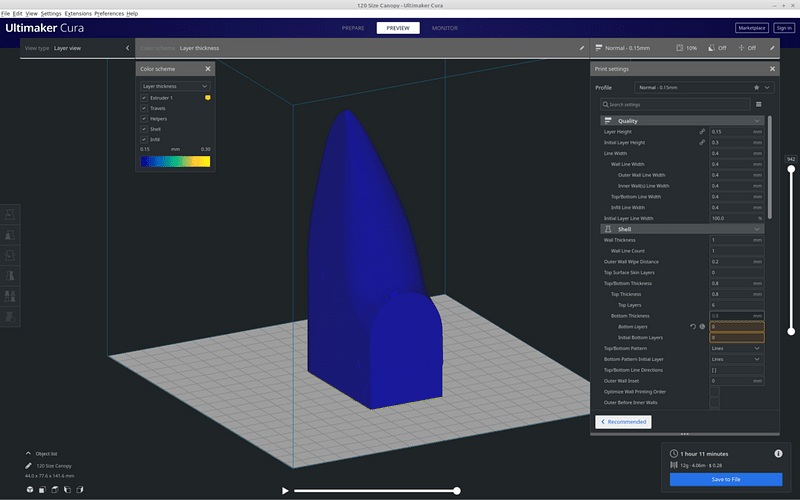
Task: Switch to the PREPARE stage tab
Action: pos(353,28)
